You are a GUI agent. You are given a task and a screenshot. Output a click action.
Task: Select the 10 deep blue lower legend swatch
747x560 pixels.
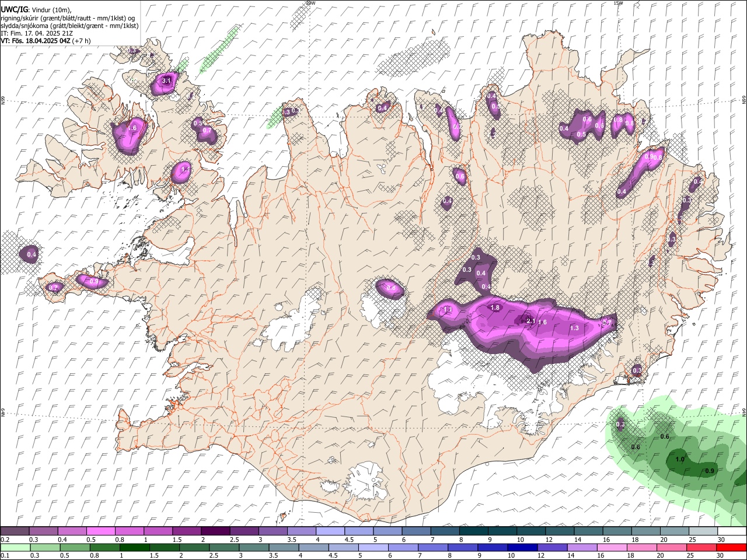[x=523, y=548]
